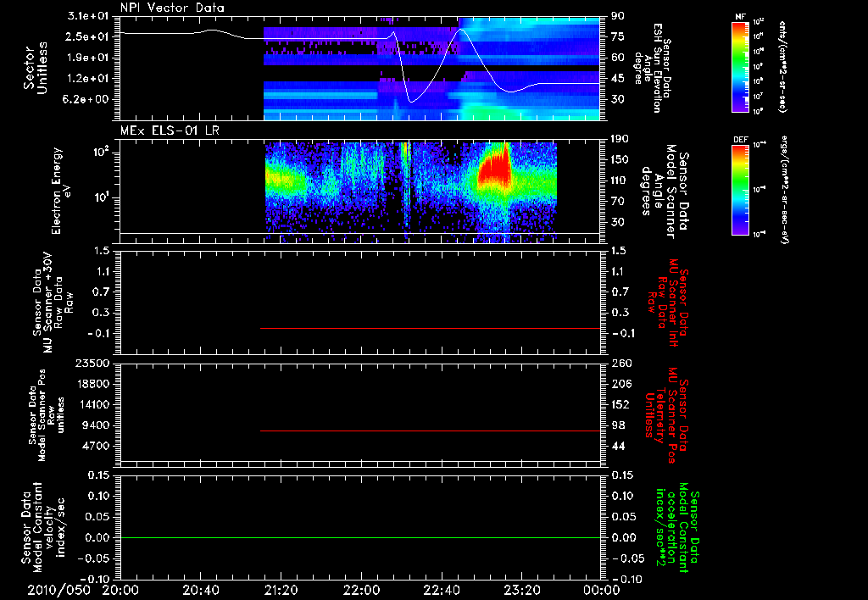Click the "3.1e+01" sector tick label
Viewport: 868px width, 600px height.
90,15
